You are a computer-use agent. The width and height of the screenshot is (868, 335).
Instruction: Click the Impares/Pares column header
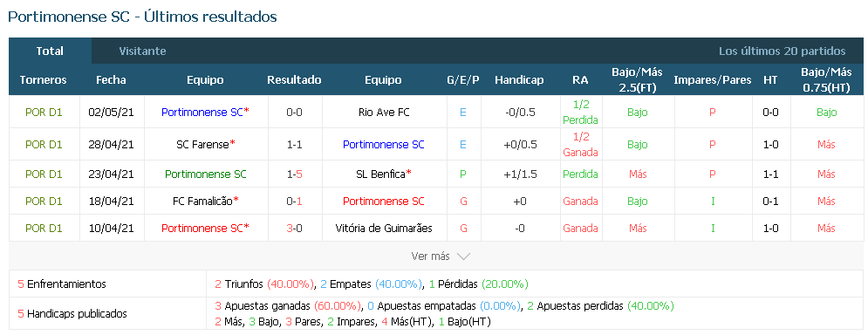click(713, 79)
